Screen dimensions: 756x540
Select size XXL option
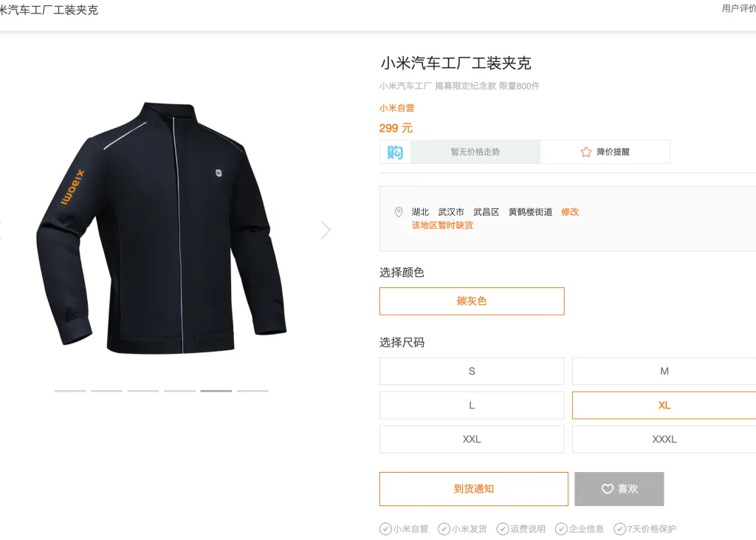[472, 439]
